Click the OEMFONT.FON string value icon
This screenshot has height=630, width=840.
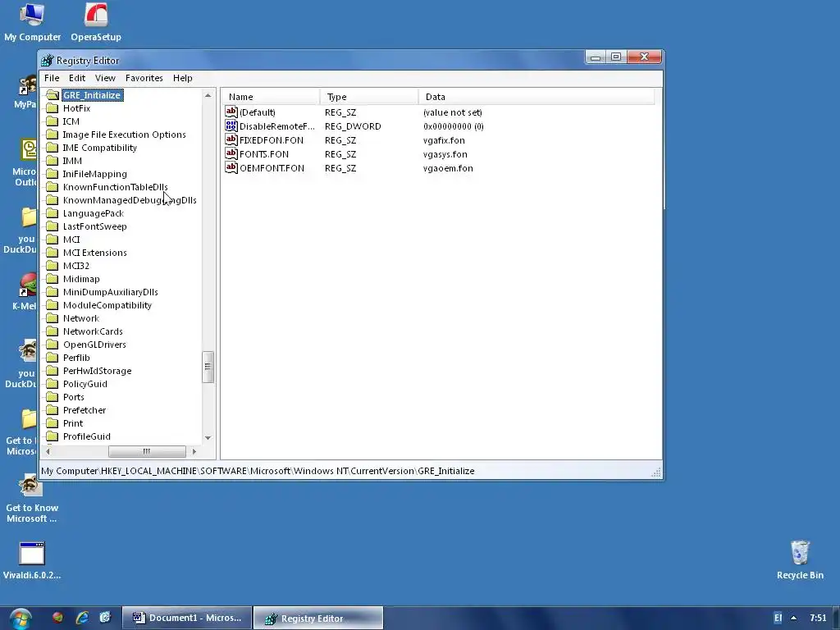click(231, 167)
